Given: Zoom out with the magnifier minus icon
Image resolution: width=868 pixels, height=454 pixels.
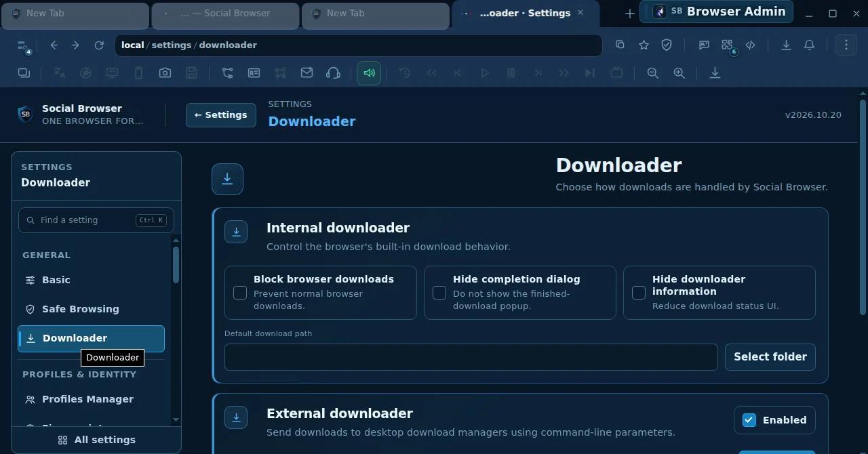Looking at the screenshot, I should pos(653,73).
